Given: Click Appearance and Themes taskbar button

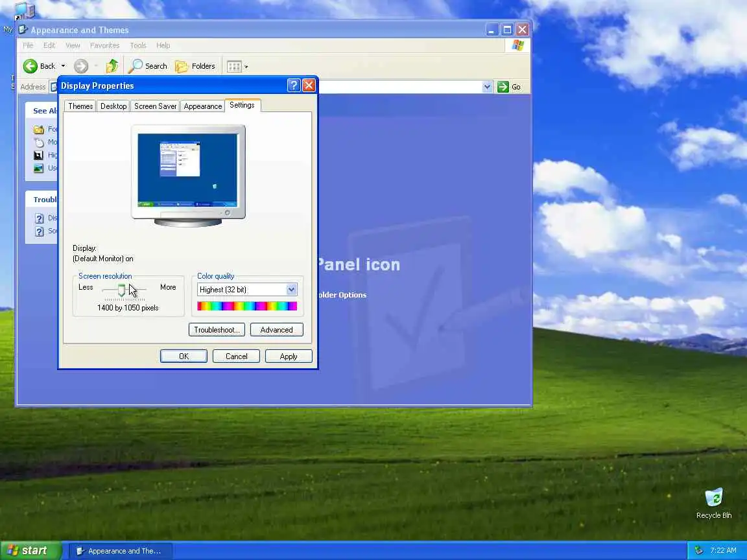Looking at the screenshot, I should tap(121, 551).
